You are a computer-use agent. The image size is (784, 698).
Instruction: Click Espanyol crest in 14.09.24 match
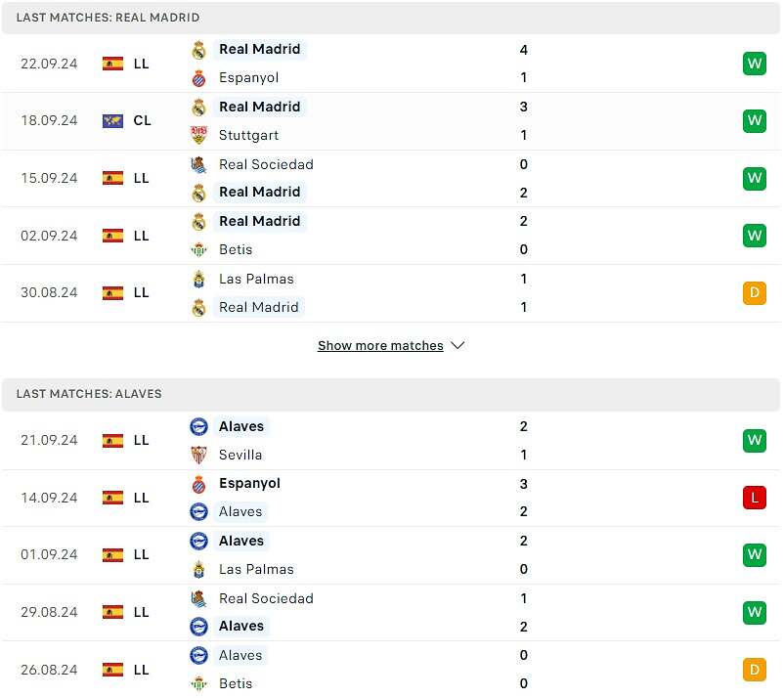pos(198,484)
